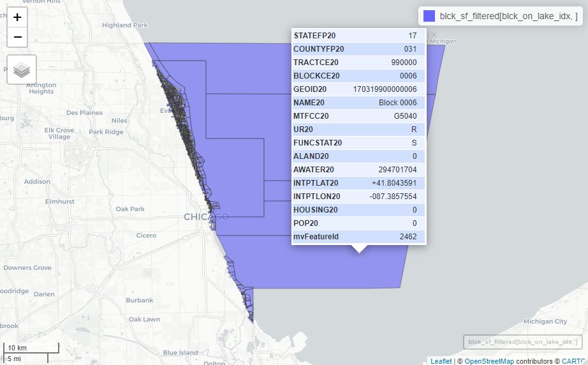
Task: Click the FUNCSTAT20 value S
Action: [x=414, y=143]
